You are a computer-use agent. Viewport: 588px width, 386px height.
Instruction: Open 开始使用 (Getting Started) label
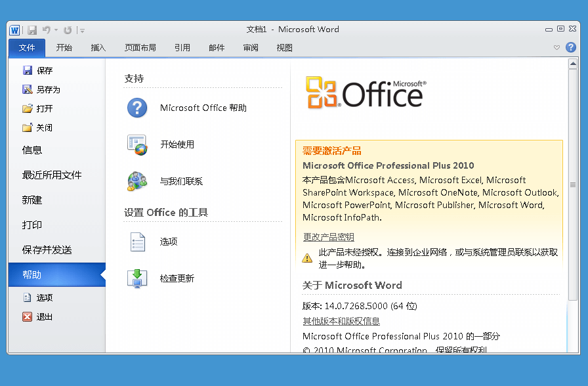(177, 144)
